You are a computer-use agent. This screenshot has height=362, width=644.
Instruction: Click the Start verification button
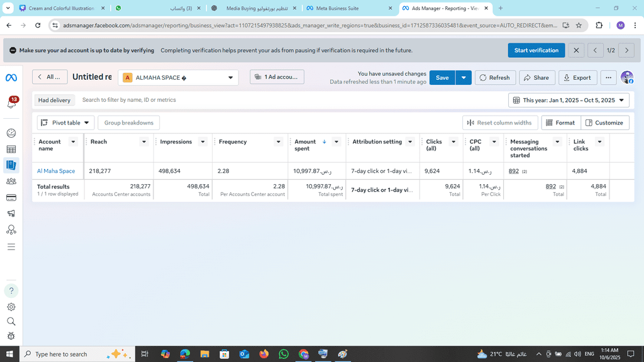pos(536,50)
